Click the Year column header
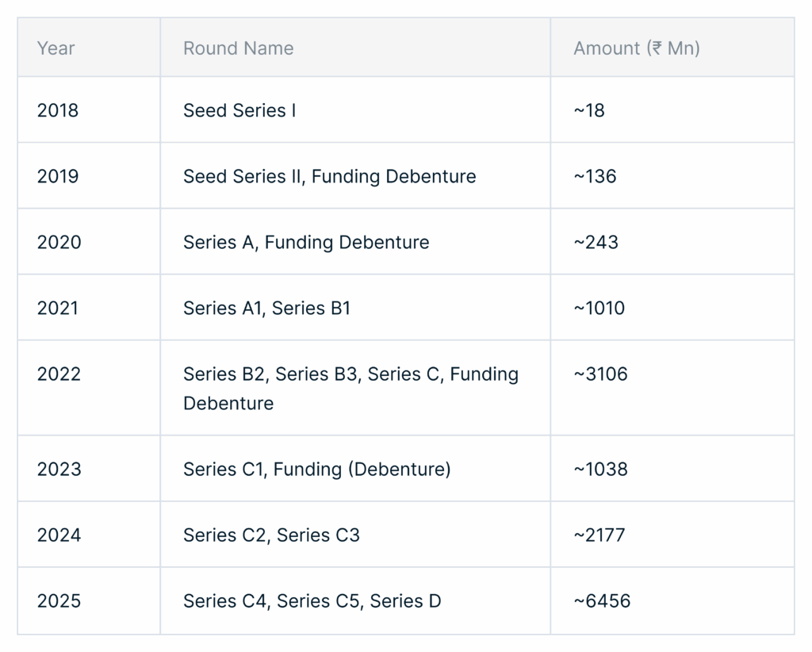Screen dimensions: 812x652 point(89,48)
